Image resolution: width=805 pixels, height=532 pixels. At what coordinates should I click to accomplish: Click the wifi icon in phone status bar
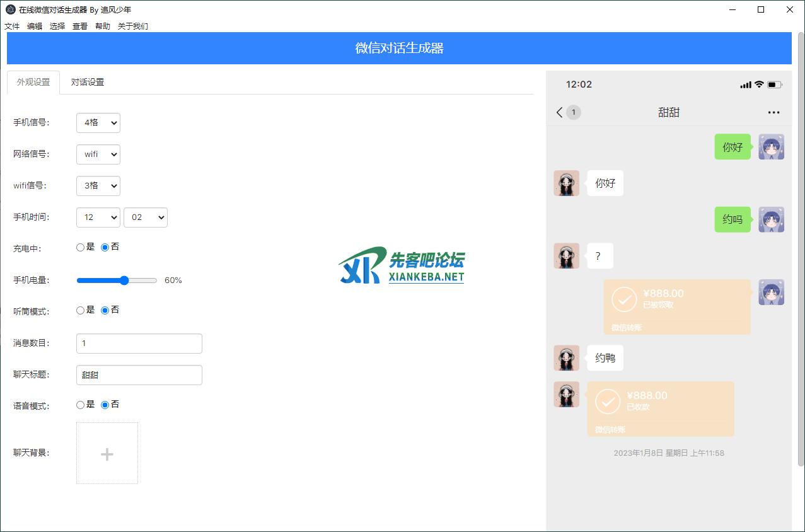[x=759, y=84]
